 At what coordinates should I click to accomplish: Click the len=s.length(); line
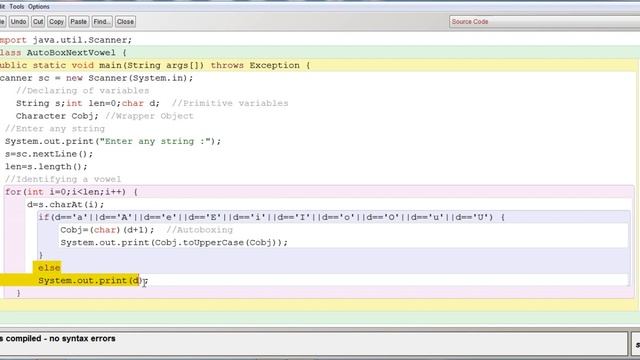click(x=46, y=167)
